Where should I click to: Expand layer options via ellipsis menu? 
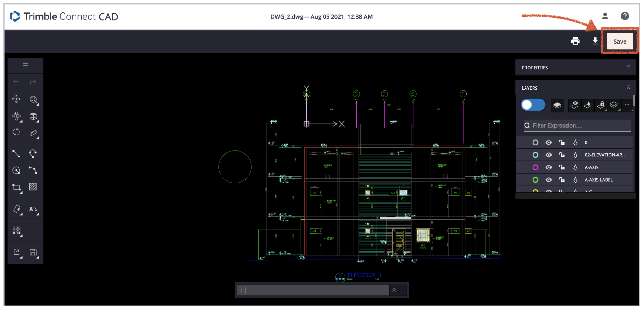(x=627, y=105)
